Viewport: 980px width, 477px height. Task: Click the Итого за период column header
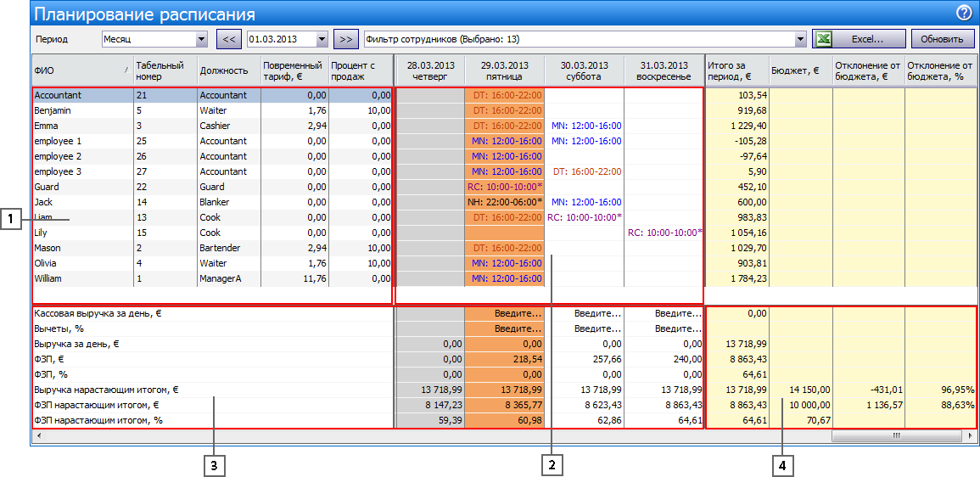(736, 70)
